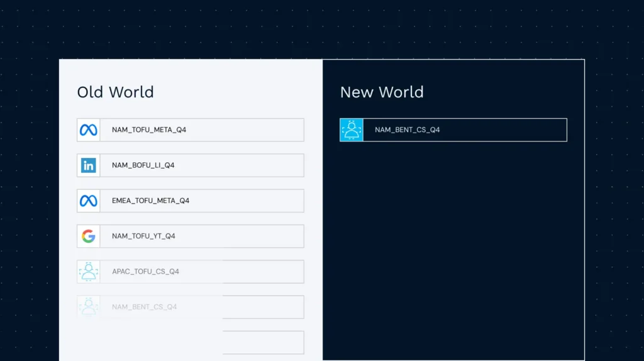Click the LinkedIn logo beside NAM_BOFU_LI_Q4
Viewport: 644px width, 361px height.
point(89,165)
